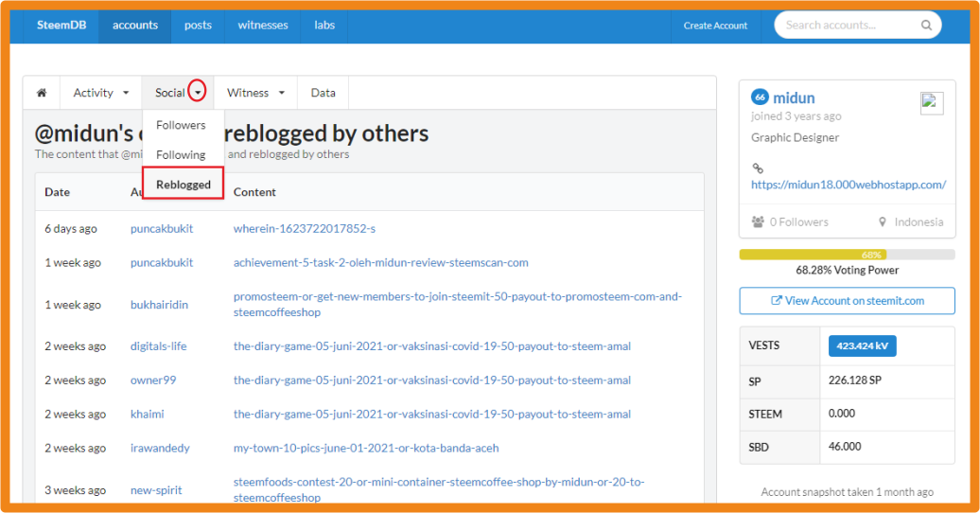Image resolution: width=980 pixels, height=513 pixels.
Task: Click 68.28% Voting Power label
Action: 847,271
